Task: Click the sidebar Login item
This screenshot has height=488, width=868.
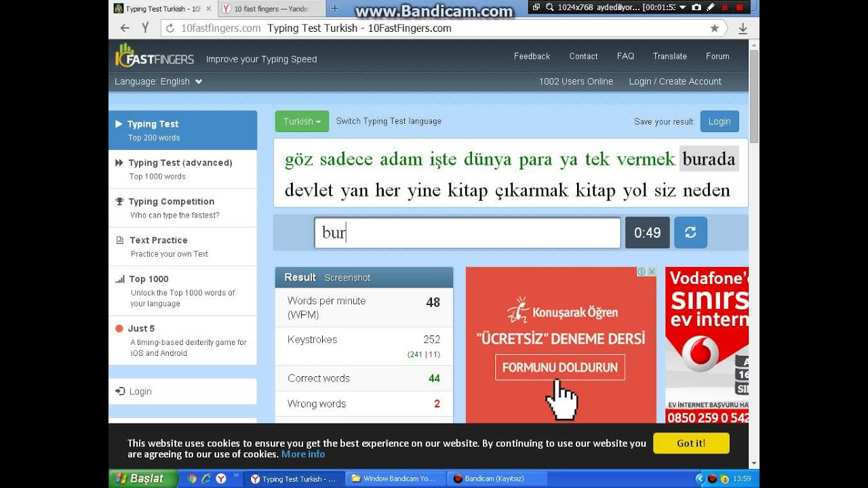Action: (x=182, y=391)
